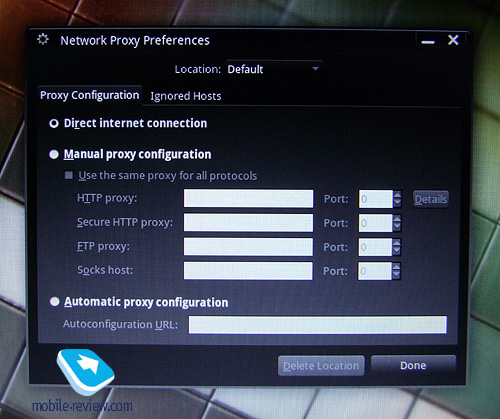Click the gear icon in the title bar
Image resolution: width=500 pixels, height=419 pixels.
coord(43,39)
